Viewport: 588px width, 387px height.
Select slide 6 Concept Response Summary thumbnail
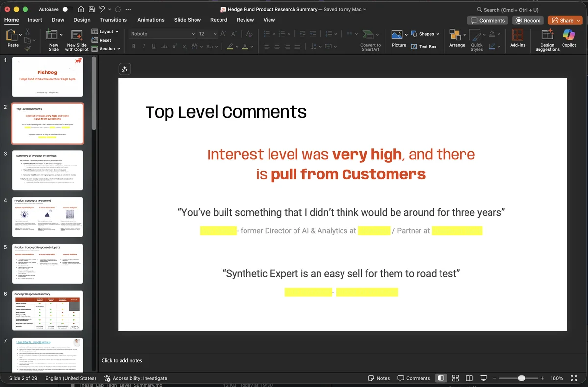coord(48,311)
